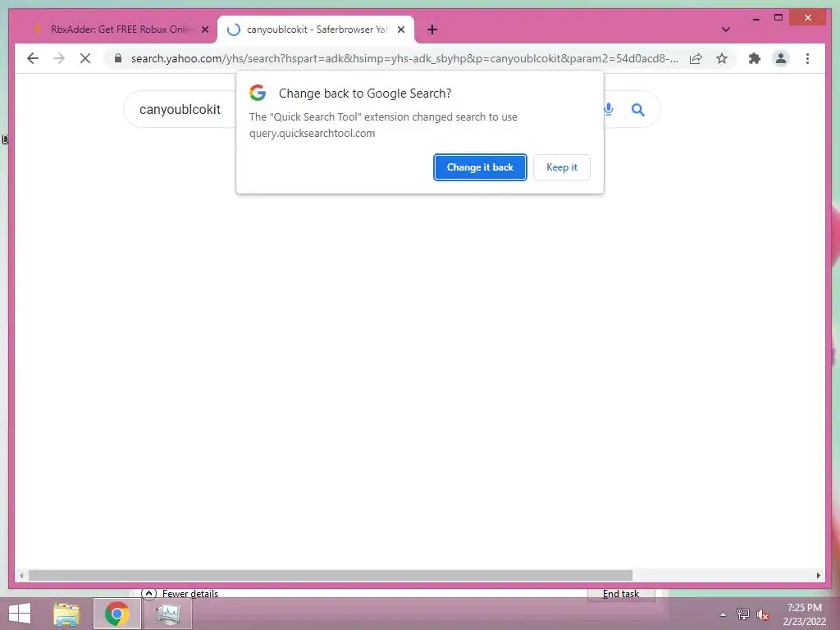840x630 pixels.
Task: Click the canyoublcokit search box
Action: (x=180, y=109)
